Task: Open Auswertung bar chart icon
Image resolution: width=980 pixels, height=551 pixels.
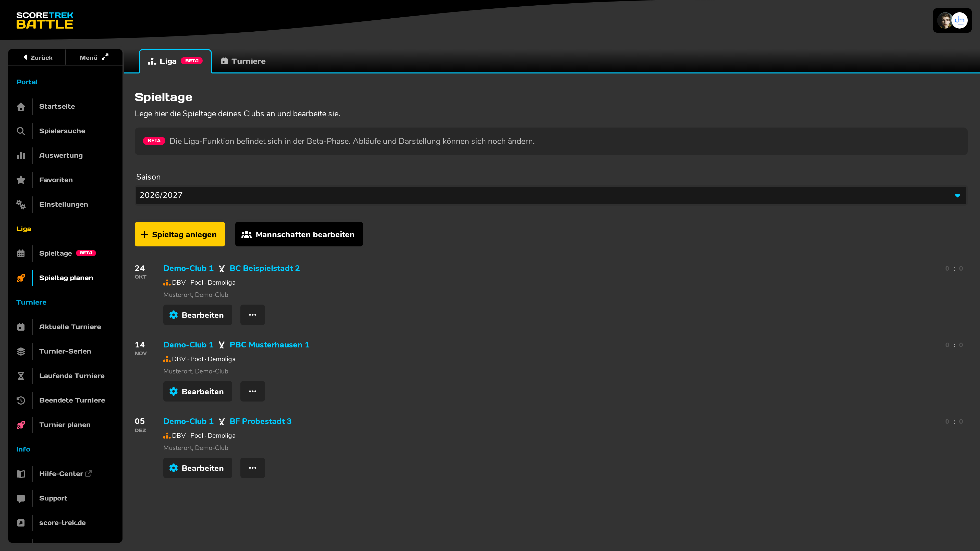Action: pos(21,156)
